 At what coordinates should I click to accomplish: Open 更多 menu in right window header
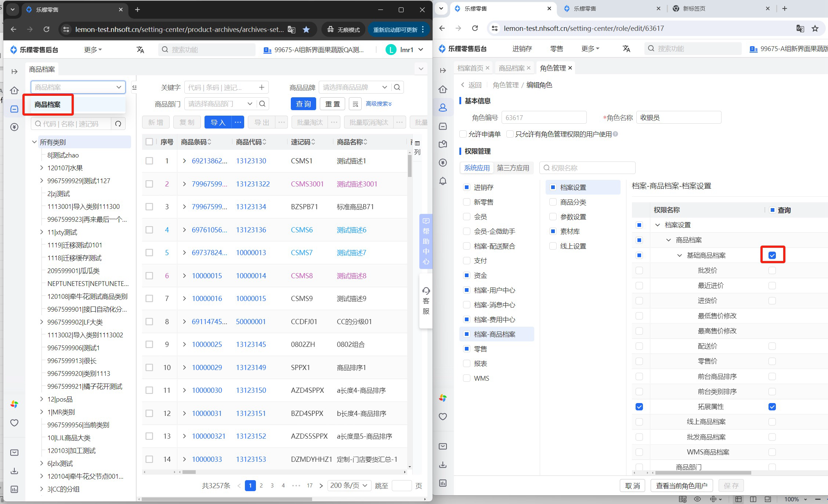coord(590,48)
